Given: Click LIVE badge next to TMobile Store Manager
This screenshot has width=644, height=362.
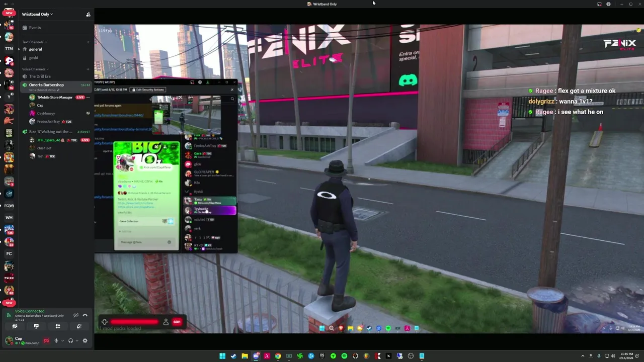Looking at the screenshot, I should 80,97.
